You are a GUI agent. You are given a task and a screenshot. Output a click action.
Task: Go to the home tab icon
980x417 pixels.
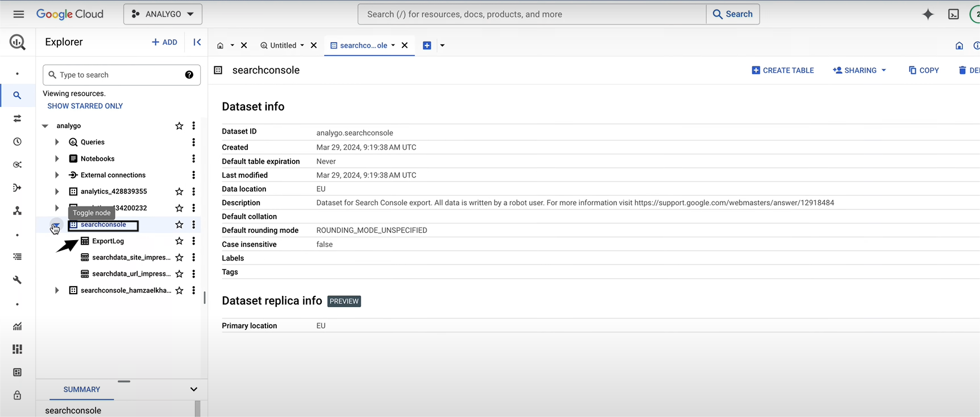point(221,46)
